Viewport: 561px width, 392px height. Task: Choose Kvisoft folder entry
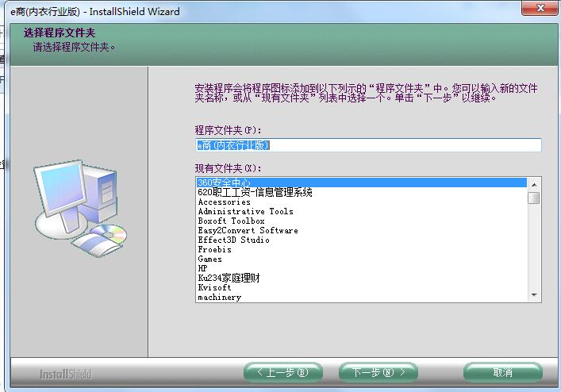(361, 287)
